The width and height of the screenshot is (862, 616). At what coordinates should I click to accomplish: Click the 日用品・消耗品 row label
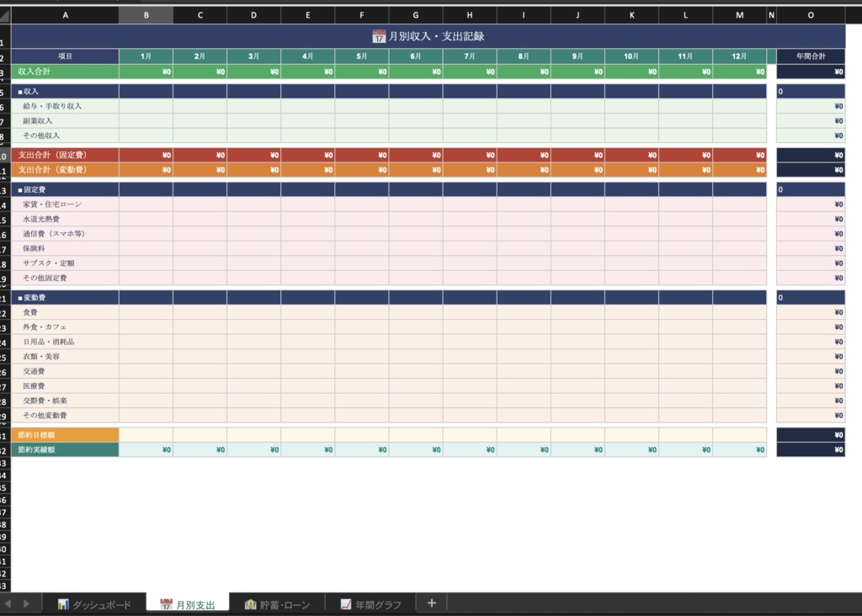(65, 342)
